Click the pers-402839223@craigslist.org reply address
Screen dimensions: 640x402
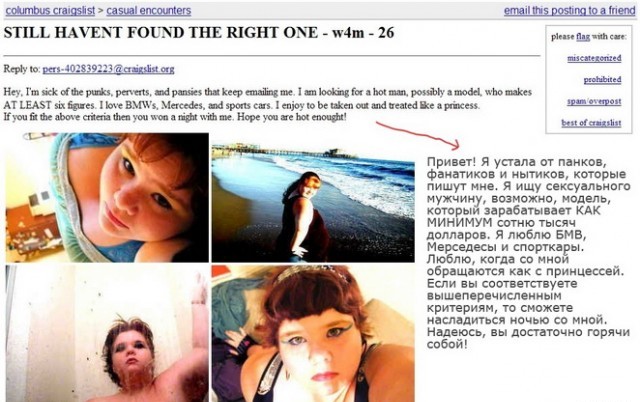tap(109, 69)
